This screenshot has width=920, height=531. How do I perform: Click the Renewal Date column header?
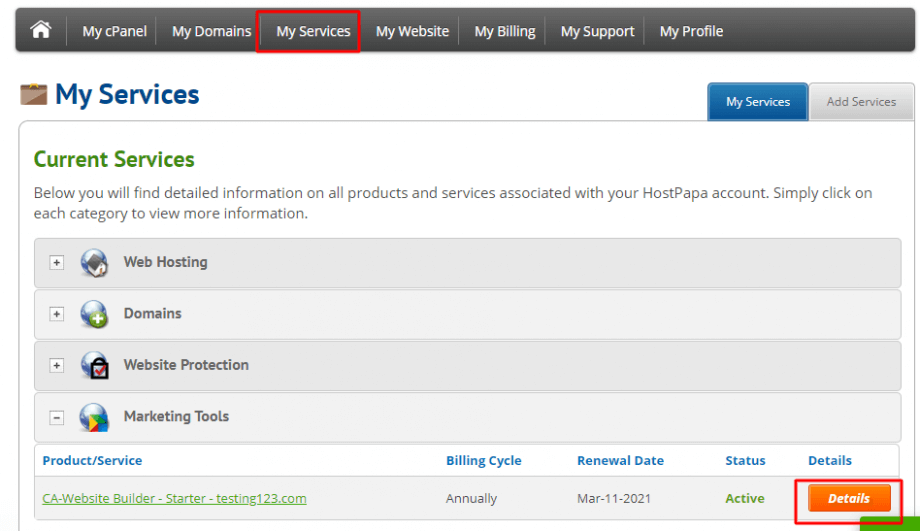pos(620,461)
